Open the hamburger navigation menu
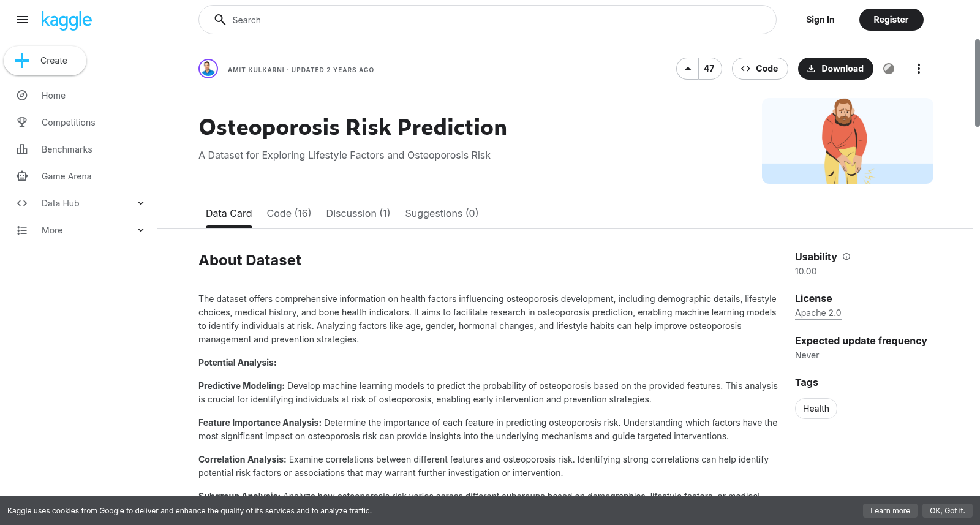 click(22, 20)
